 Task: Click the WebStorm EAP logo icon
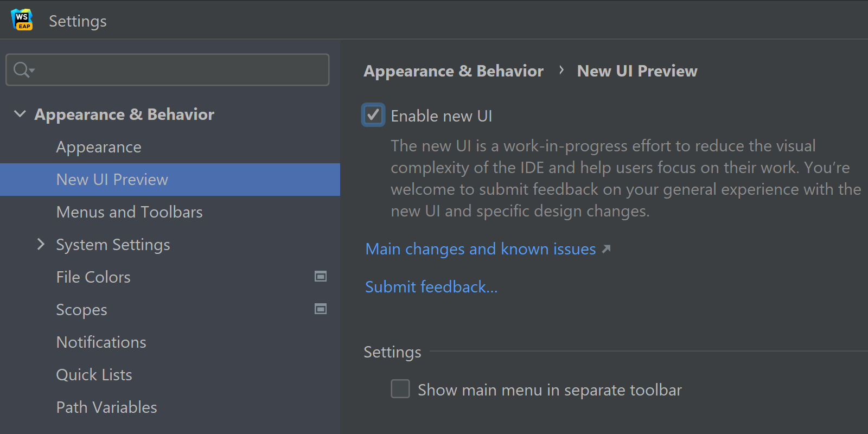(22, 20)
